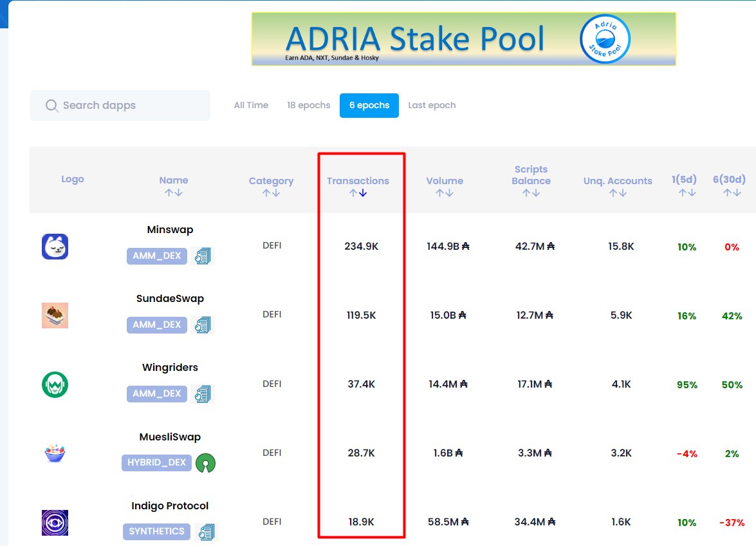
Task: Sort by Category column arrows
Action: click(271, 193)
